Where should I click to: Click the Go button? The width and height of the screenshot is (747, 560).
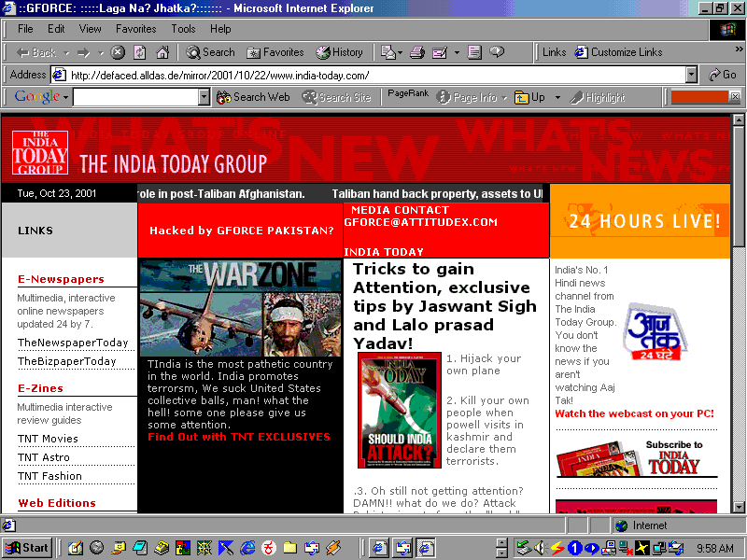click(723, 75)
